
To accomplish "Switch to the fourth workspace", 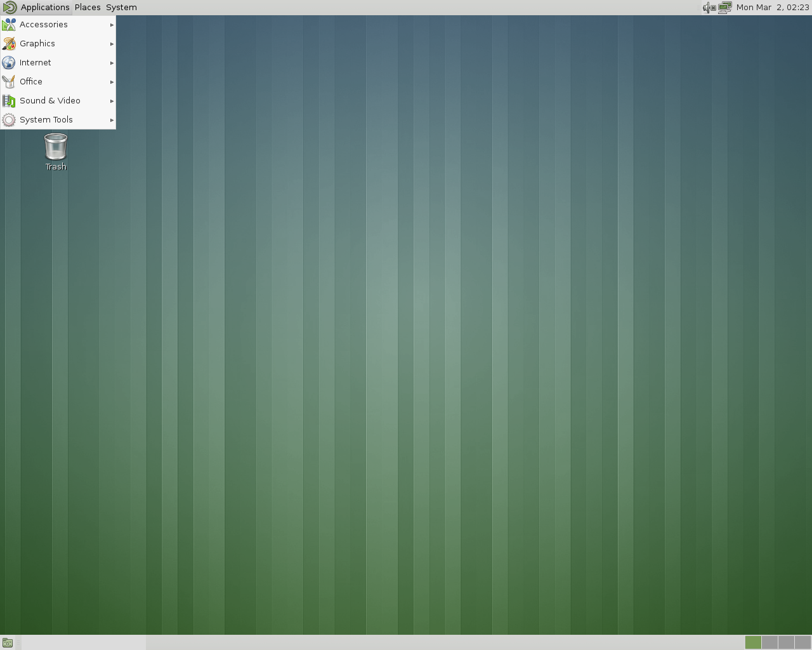I will (x=802, y=642).
